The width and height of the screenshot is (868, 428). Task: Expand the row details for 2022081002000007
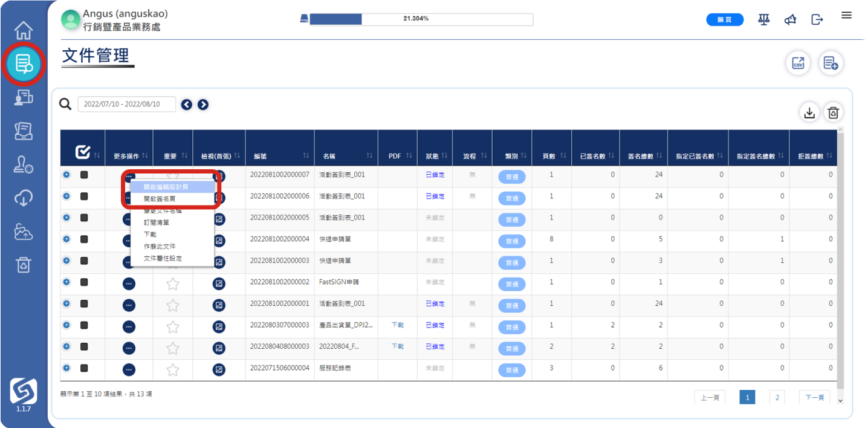(66, 175)
